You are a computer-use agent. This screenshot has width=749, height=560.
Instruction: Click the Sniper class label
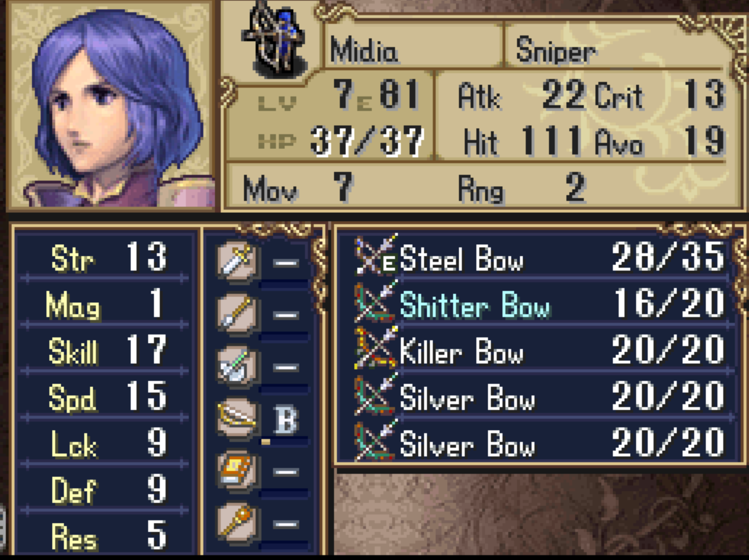pos(556,50)
